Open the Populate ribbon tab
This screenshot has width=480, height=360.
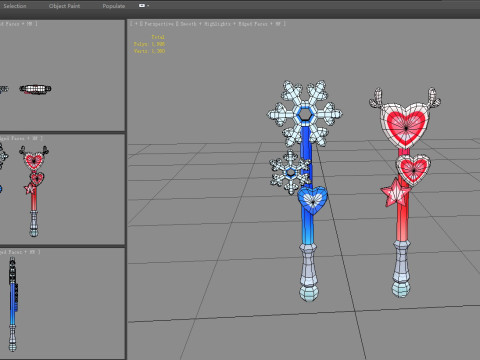click(x=114, y=6)
